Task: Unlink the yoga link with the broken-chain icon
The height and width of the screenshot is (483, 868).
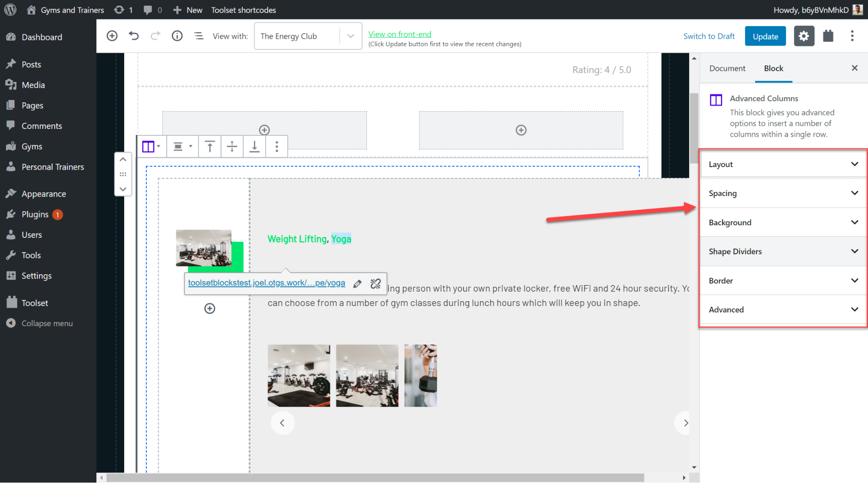Action: click(x=375, y=283)
